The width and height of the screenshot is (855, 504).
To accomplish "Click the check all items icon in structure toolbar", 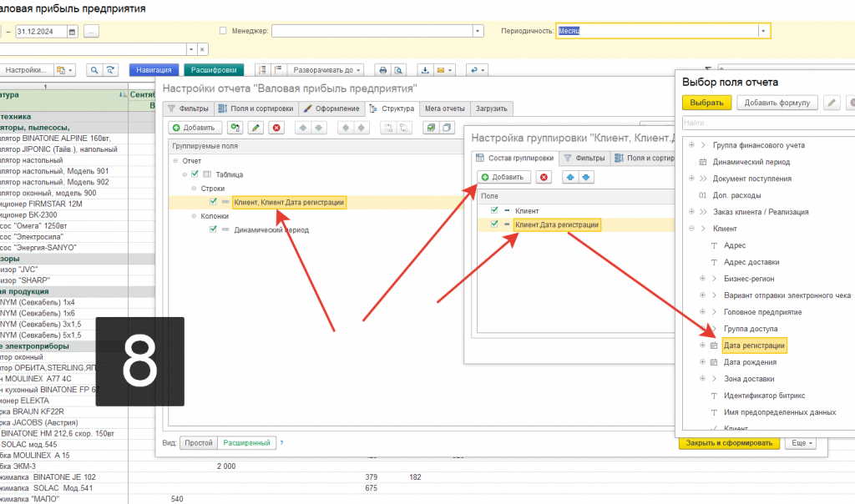I will pyautogui.click(x=431, y=128).
